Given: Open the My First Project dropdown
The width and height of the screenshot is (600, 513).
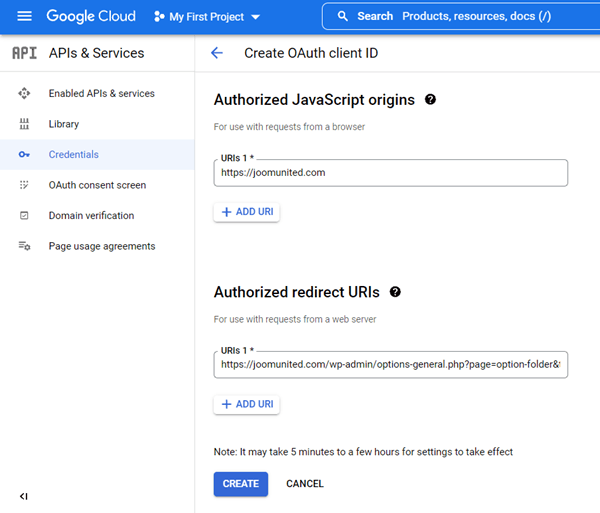Looking at the screenshot, I should 207,17.
